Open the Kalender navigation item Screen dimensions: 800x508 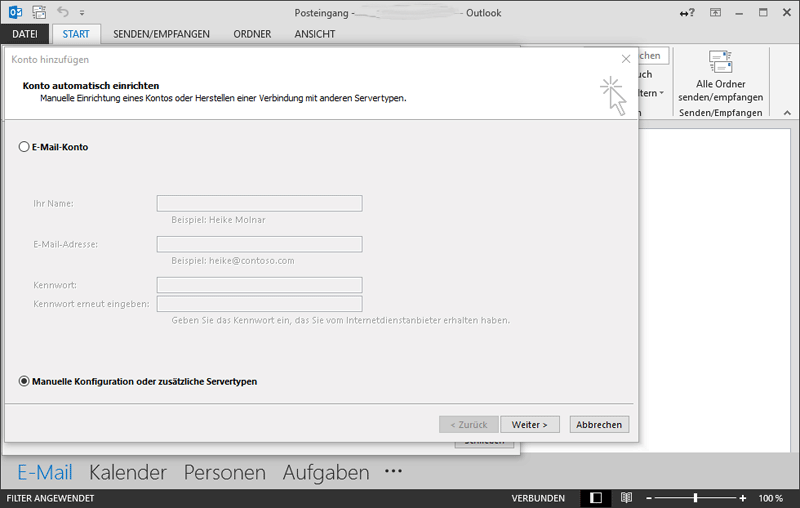tap(128, 472)
